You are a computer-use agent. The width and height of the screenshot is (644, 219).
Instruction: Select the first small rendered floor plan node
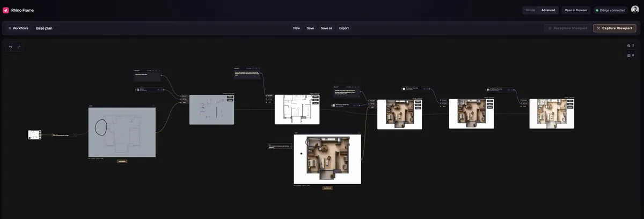[399, 114]
